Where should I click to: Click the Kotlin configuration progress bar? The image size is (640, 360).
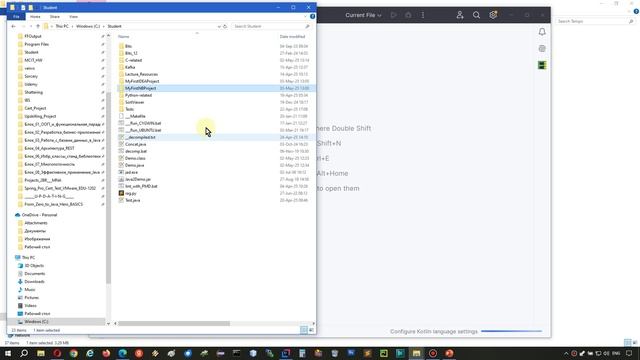511,331
